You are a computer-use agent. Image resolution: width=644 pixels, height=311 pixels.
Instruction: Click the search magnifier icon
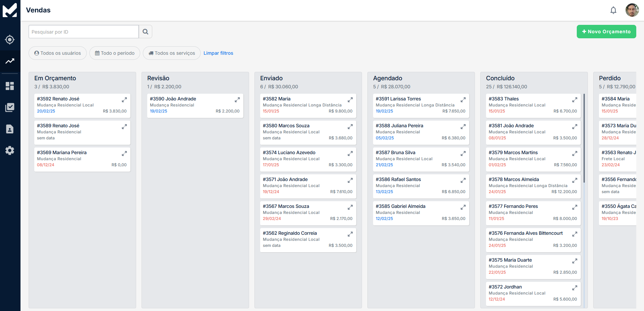point(146,31)
